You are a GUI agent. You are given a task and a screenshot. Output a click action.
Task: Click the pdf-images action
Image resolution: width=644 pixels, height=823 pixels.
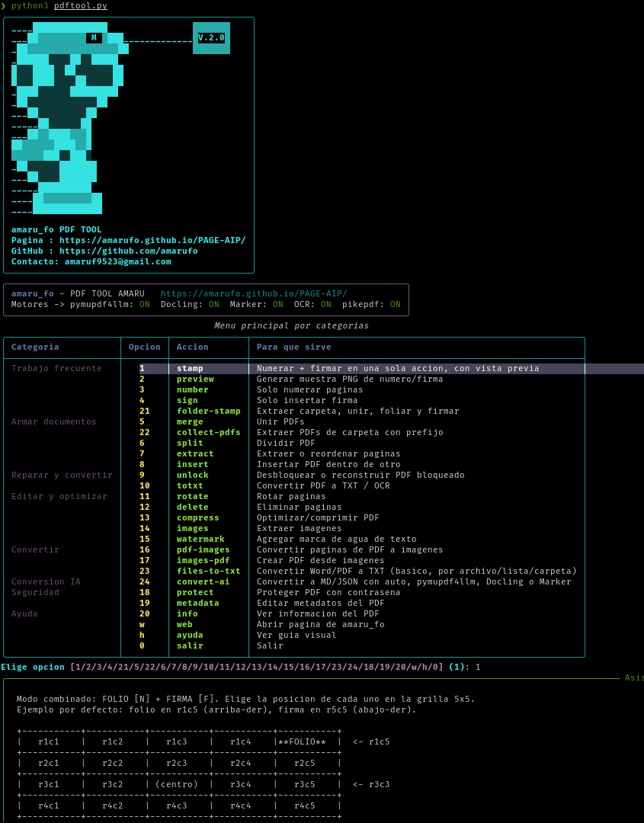tap(203, 549)
